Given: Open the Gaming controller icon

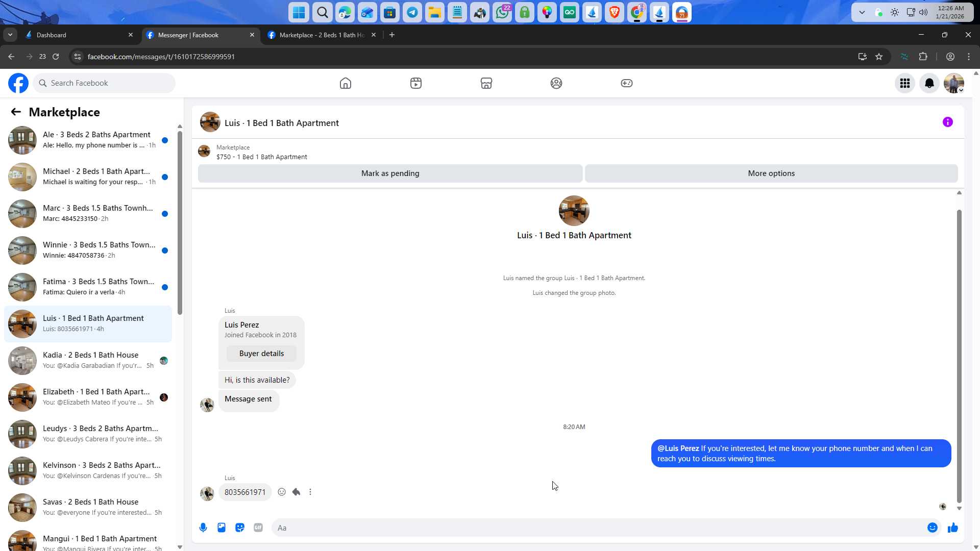Looking at the screenshot, I should [627, 83].
